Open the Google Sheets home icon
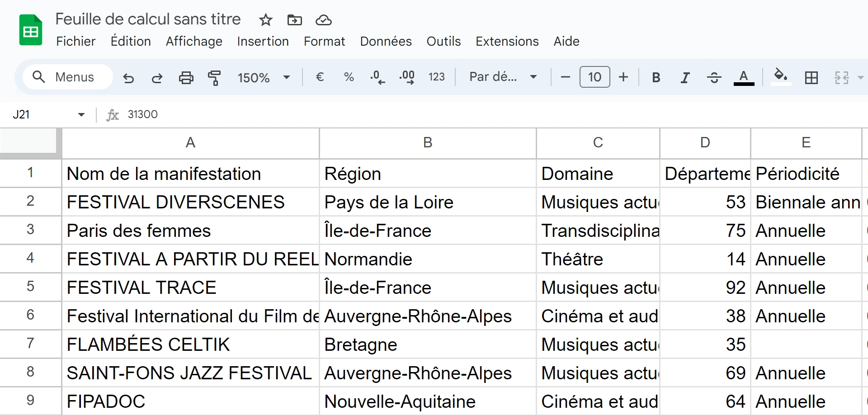 pyautogui.click(x=31, y=30)
